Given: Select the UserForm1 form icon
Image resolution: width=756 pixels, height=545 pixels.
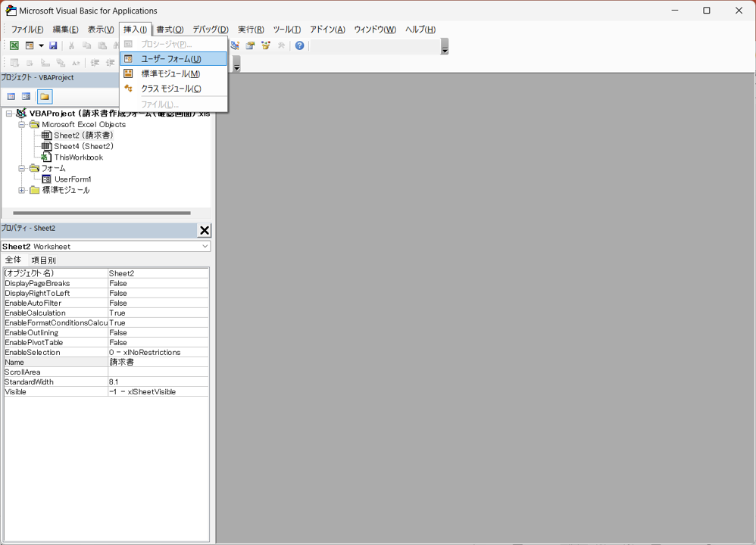Looking at the screenshot, I should click(47, 179).
